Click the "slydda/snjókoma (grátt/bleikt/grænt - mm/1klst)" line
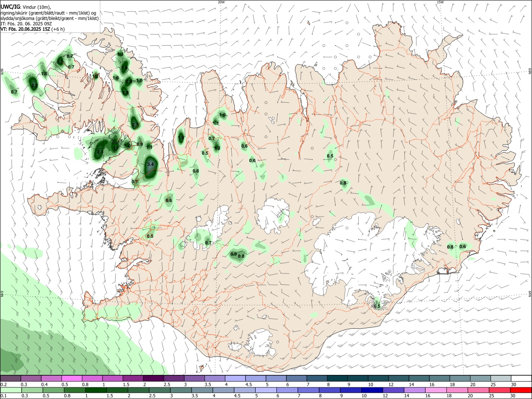Viewport: 532px width, 399px height. pos(49,18)
